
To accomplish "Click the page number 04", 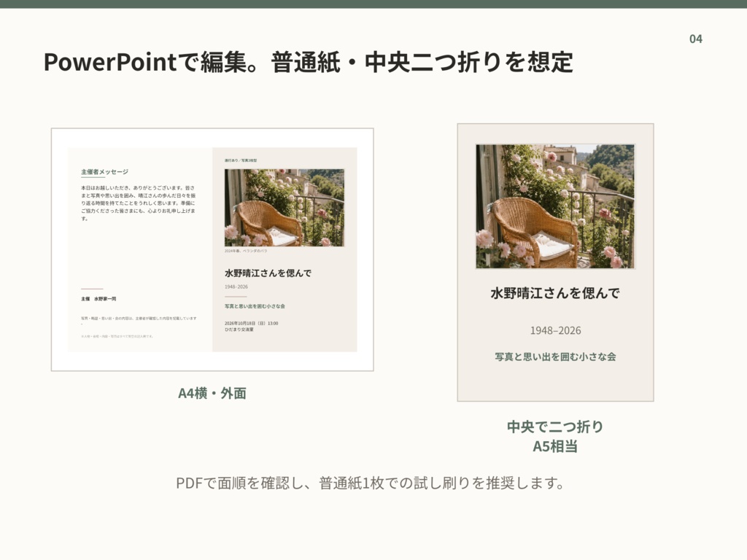I will (695, 39).
